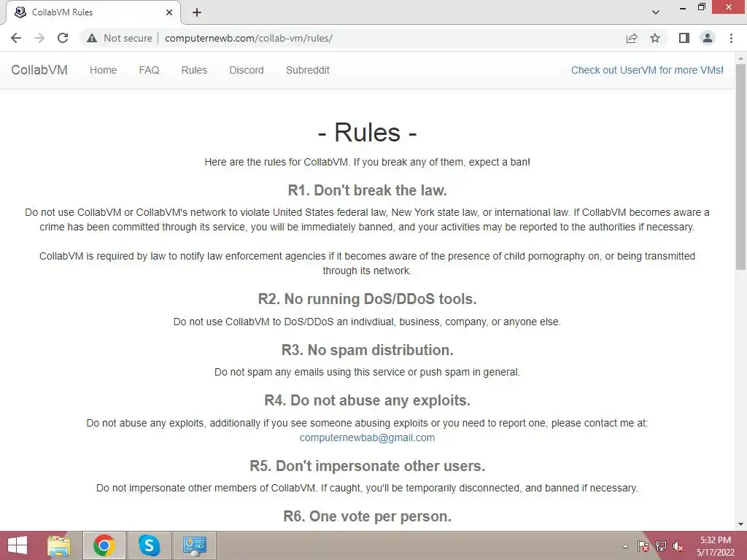
Task: Open the FAQ navigation item
Action: 149,70
